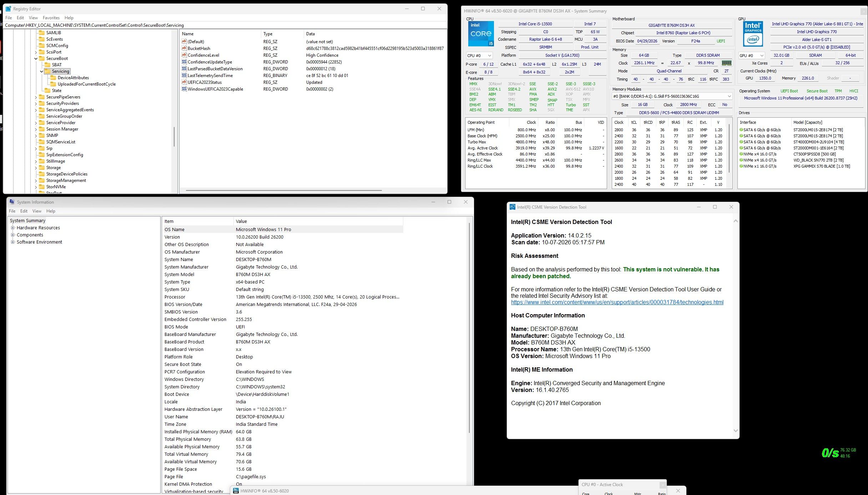Screen dimensions: 868x495
Task: Click the Registry Editor app icon in title bar
Action: 8,9
